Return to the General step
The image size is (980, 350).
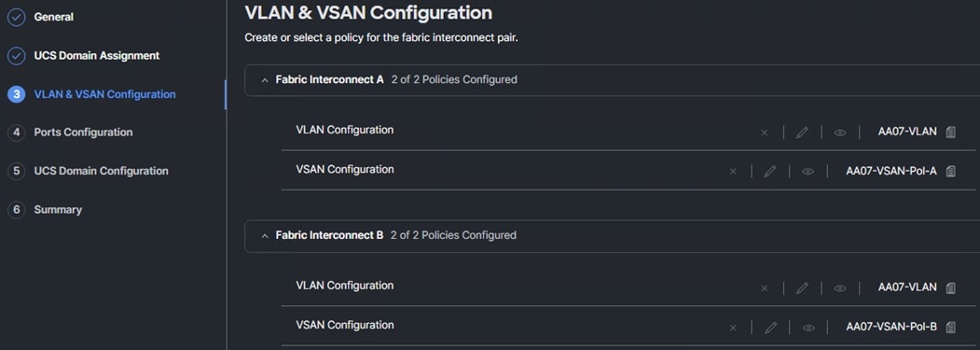coord(53,17)
